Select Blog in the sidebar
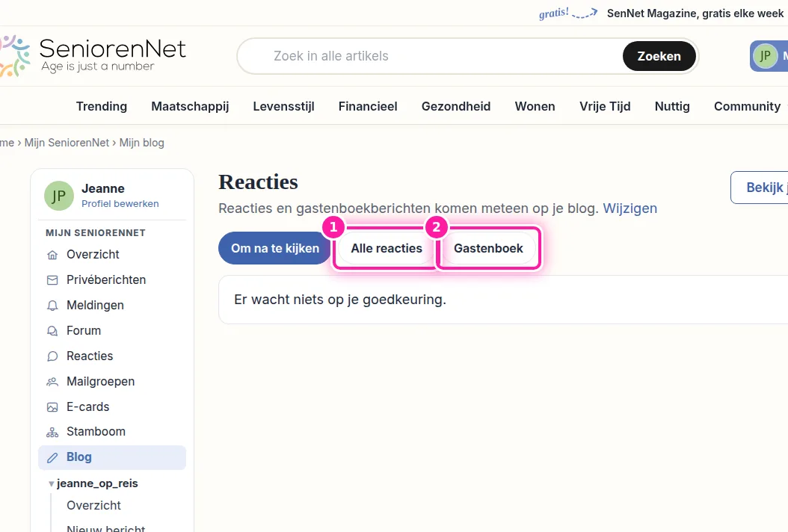Image resolution: width=788 pixels, height=532 pixels. (x=112, y=457)
